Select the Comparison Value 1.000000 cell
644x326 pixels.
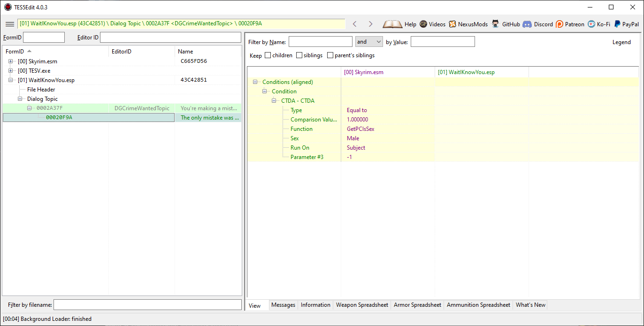tap(388, 120)
